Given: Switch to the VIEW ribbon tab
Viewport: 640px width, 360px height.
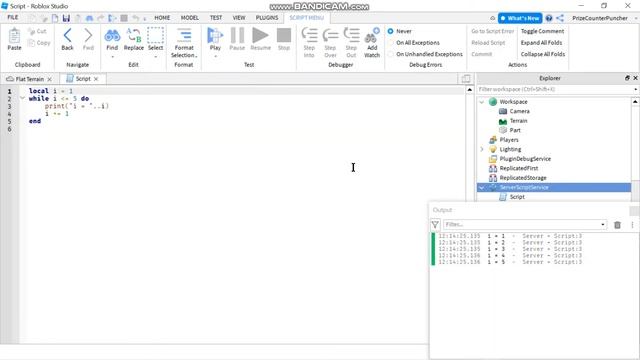Looking at the screenshot, I should pos(239,18).
